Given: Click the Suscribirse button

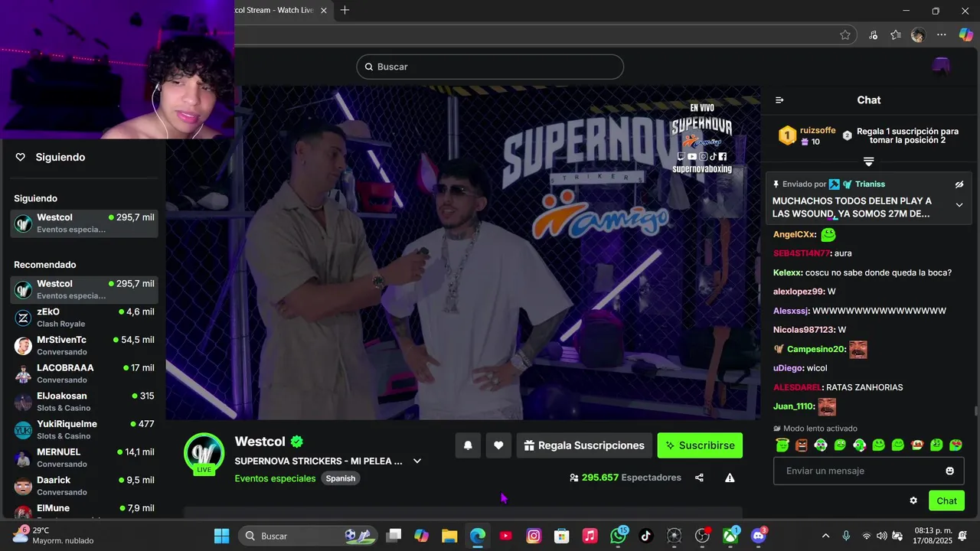Looking at the screenshot, I should [x=700, y=445].
